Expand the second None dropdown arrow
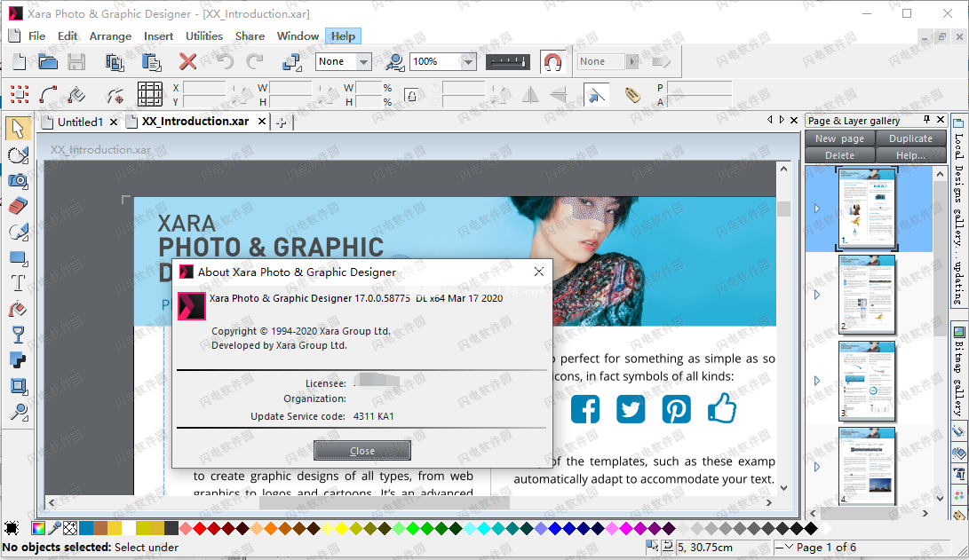This screenshot has height=560, width=969. (x=632, y=62)
